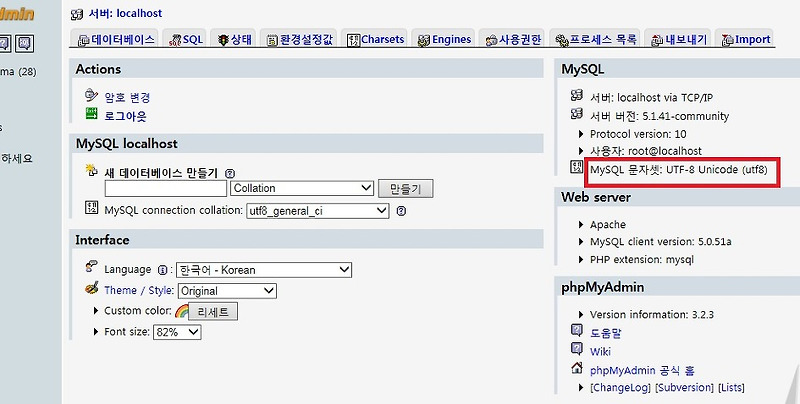Switch to the Import tab

tap(745, 39)
